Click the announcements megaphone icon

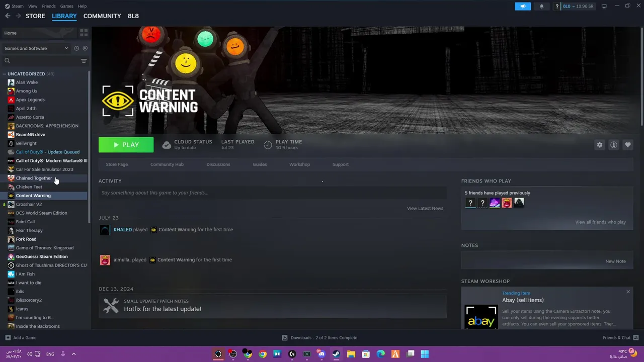point(523,6)
